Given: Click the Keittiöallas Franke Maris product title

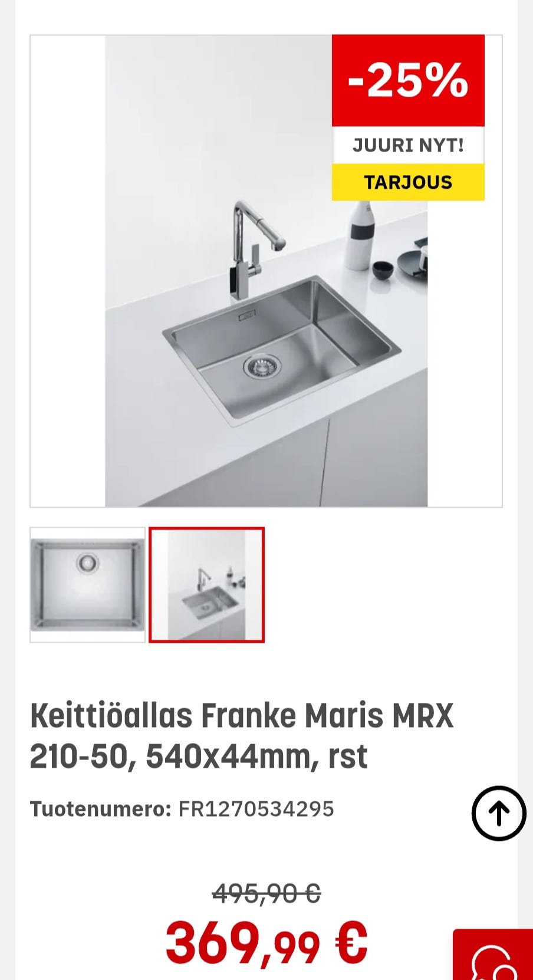Looking at the screenshot, I should click(242, 735).
